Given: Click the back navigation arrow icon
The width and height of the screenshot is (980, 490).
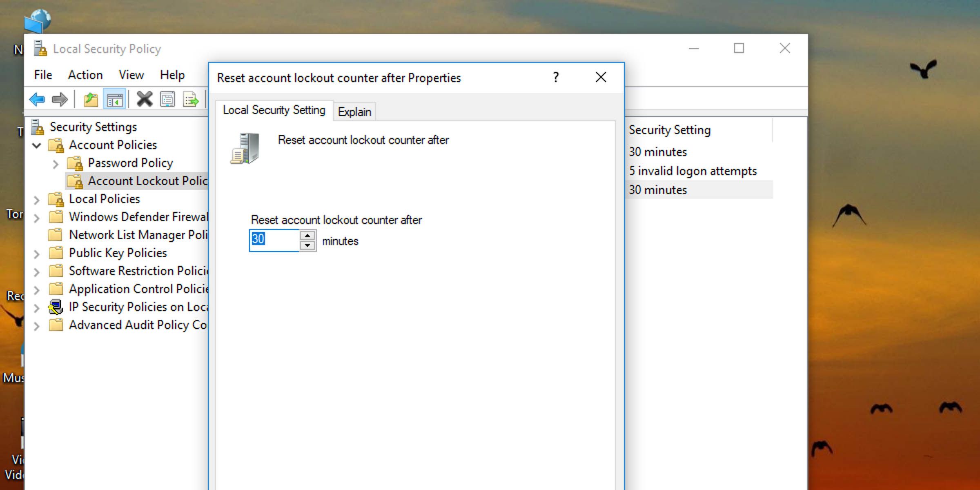Looking at the screenshot, I should [x=38, y=99].
